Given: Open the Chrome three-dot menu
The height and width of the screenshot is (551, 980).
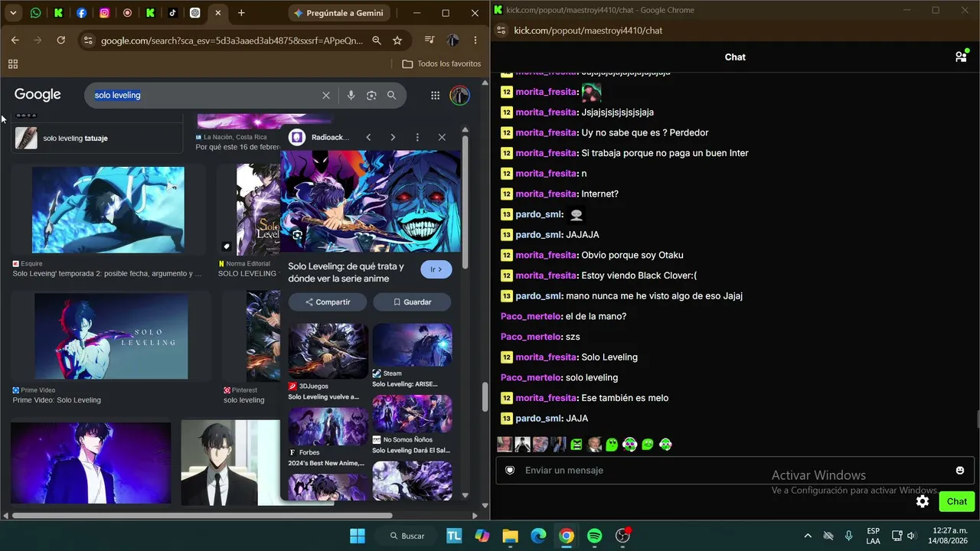Looking at the screenshot, I should click(x=475, y=41).
